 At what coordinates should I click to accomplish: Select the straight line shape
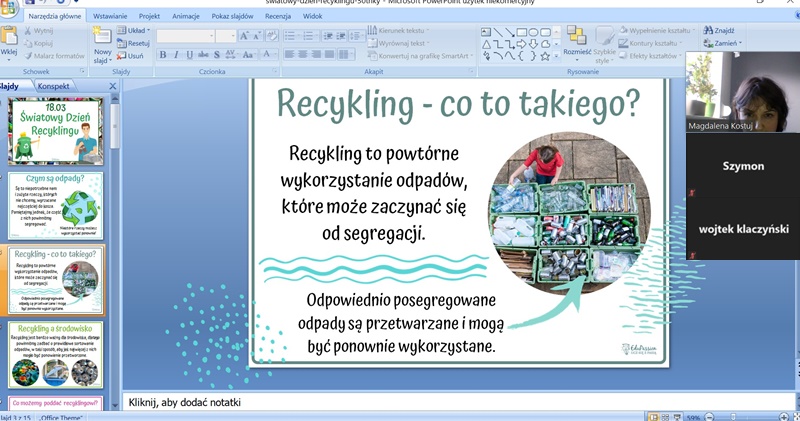coord(498,32)
